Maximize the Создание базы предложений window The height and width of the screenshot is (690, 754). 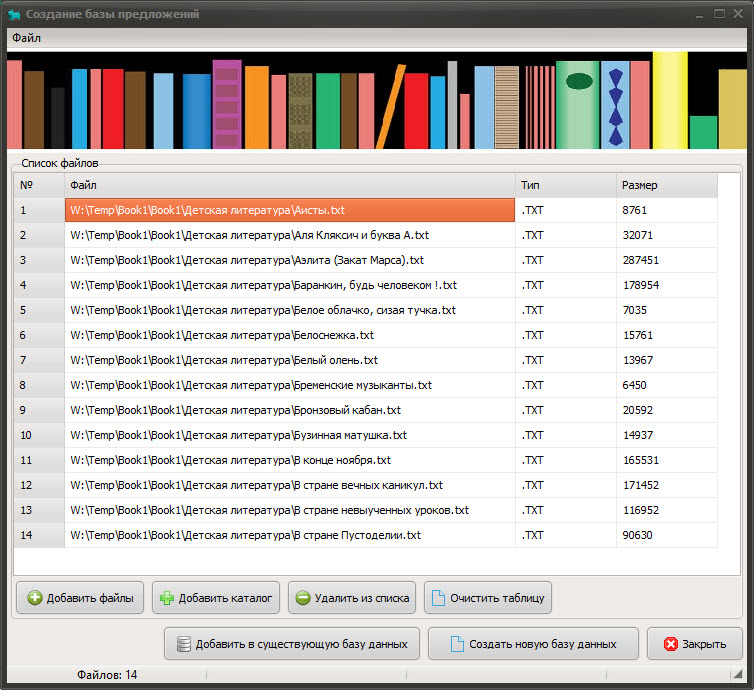[x=719, y=14]
